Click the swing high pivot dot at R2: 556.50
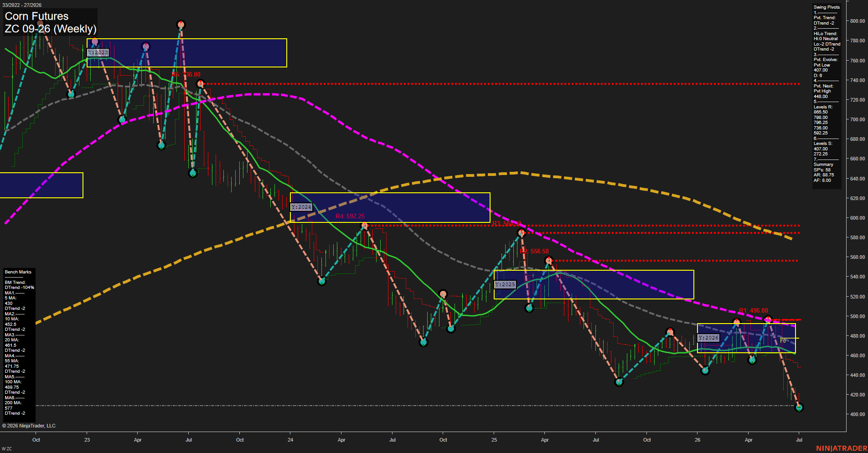This screenshot has width=868, height=453. (x=549, y=261)
